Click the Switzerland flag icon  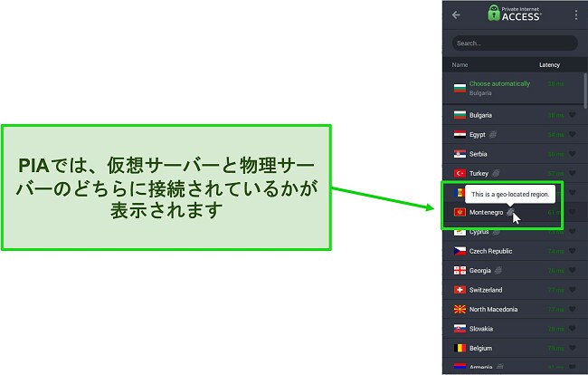(x=460, y=290)
